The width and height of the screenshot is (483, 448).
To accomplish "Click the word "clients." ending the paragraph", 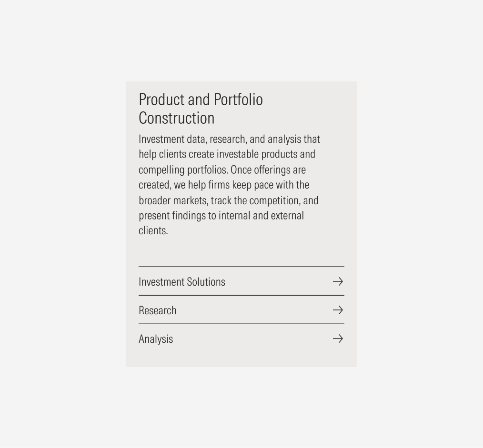I will [x=153, y=230].
